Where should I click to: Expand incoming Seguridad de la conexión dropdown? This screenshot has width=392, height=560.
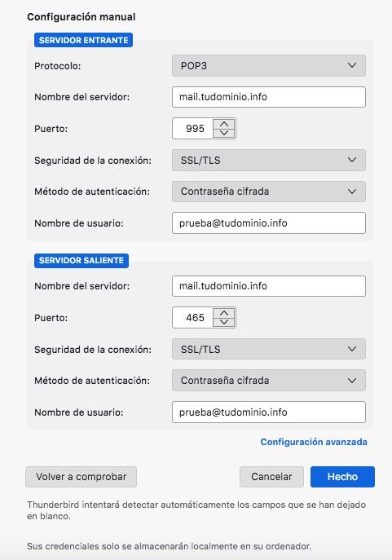point(269,161)
